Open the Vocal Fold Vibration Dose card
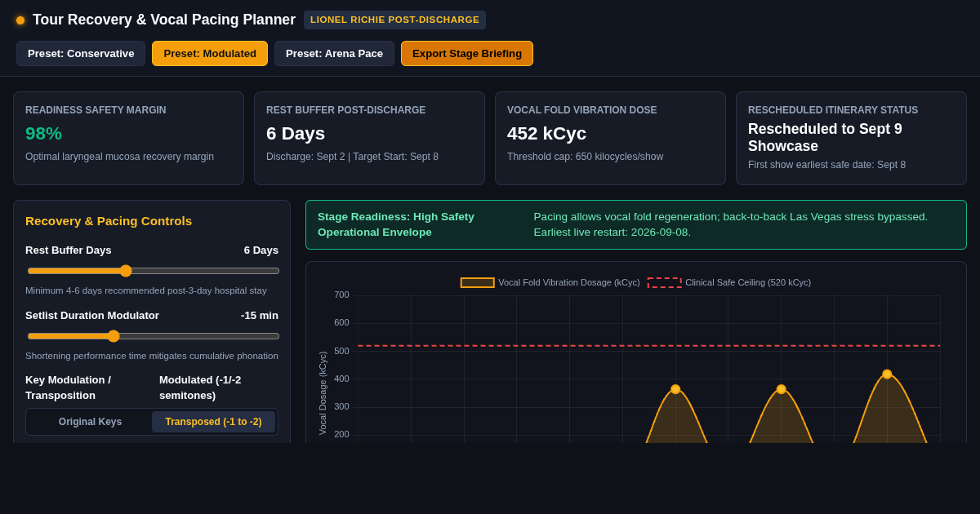The width and height of the screenshot is (980, 514). (610, 138)
